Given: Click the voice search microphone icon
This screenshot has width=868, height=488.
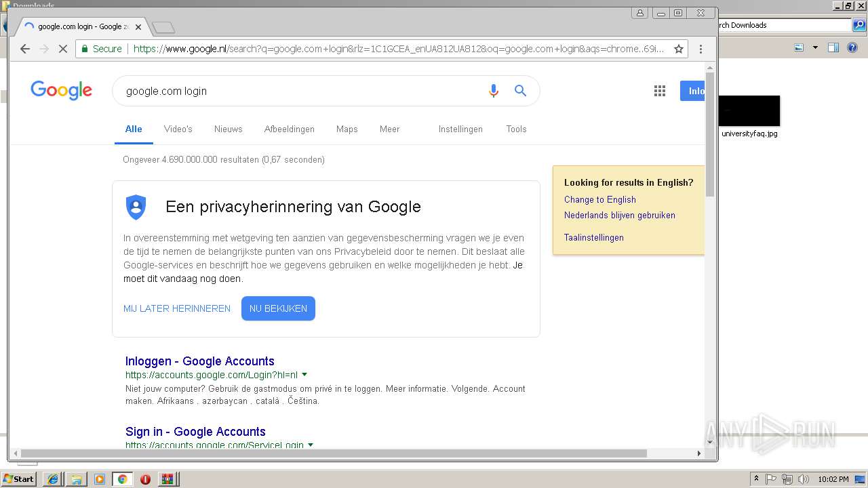Looking at the screenshot, I should pos(494,91).
